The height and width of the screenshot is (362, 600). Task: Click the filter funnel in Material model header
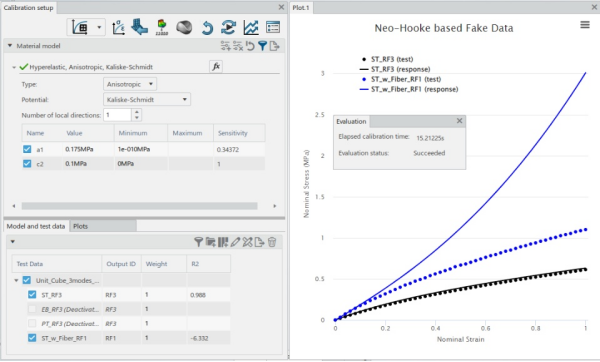coord(262,46)
